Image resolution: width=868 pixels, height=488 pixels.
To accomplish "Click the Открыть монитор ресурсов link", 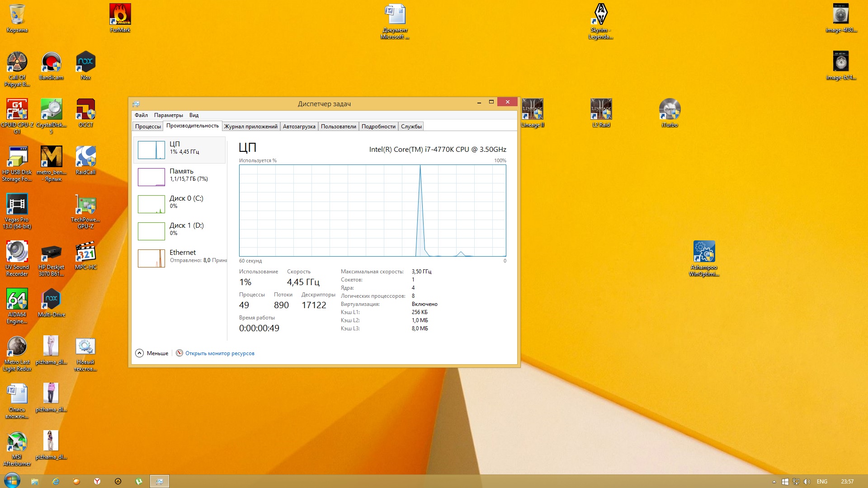I will (220, 353).
